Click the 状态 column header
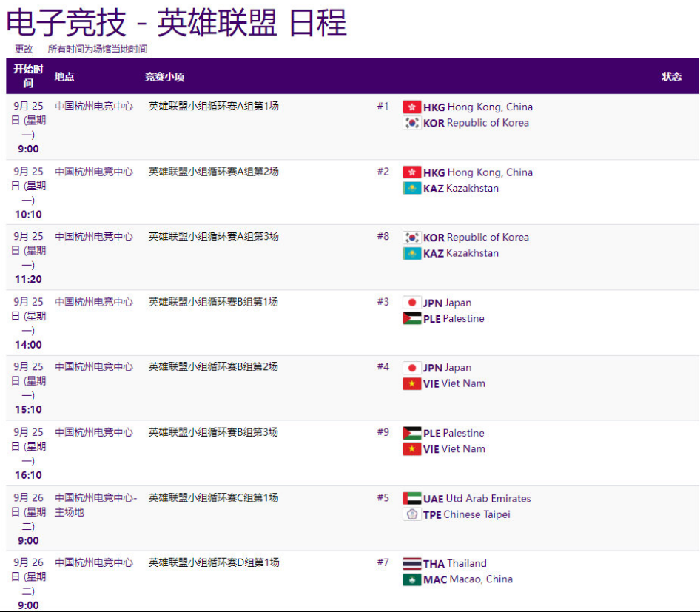The height and width of the screenshot is (612, 700). pos(671,76)
